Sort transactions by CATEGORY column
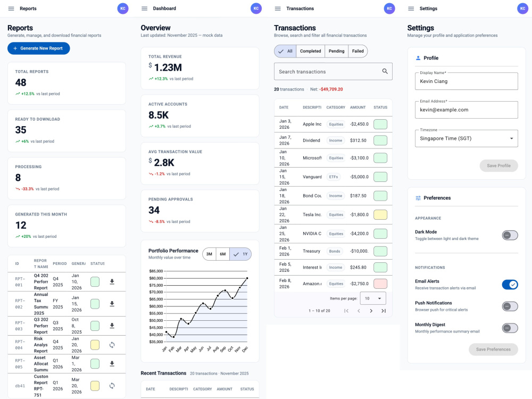Screen dimensions: 532x399 pos(336,107)
